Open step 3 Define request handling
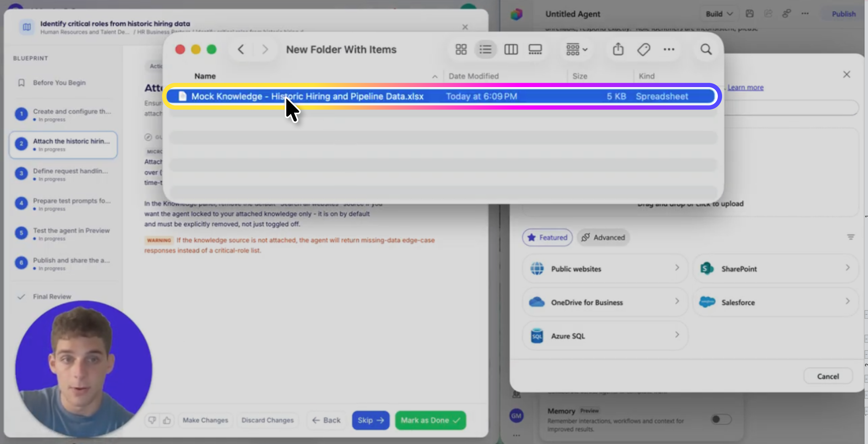This screenshot has height=444, width=868. pos(63,174)
